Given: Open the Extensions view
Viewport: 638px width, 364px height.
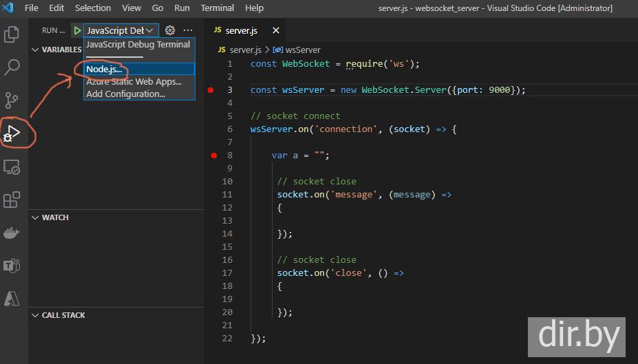Looking at the screenshot, I should pyautogui.click(x=12, y=200).
